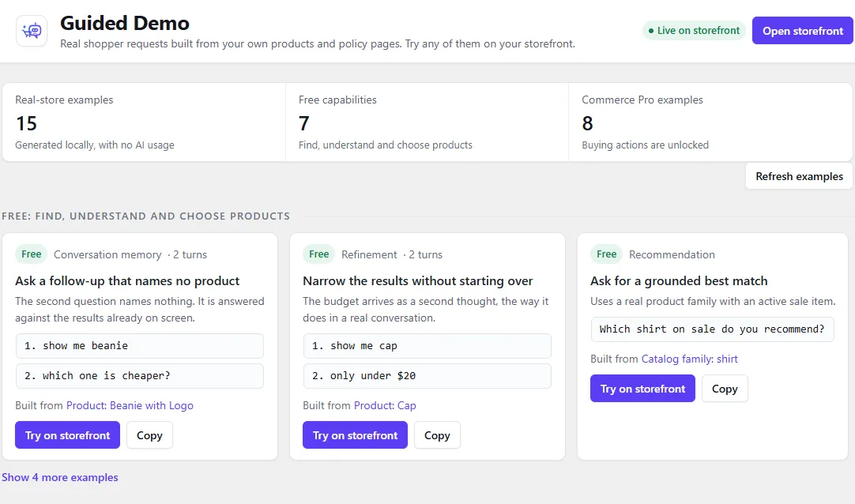Expand Show 4 more examples
855x504 pixels.
click(x=60, y=477)
